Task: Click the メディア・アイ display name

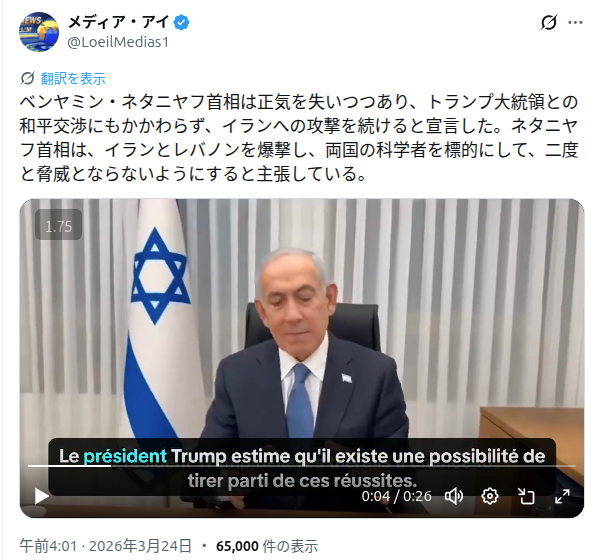Action: tap(118, 22)
